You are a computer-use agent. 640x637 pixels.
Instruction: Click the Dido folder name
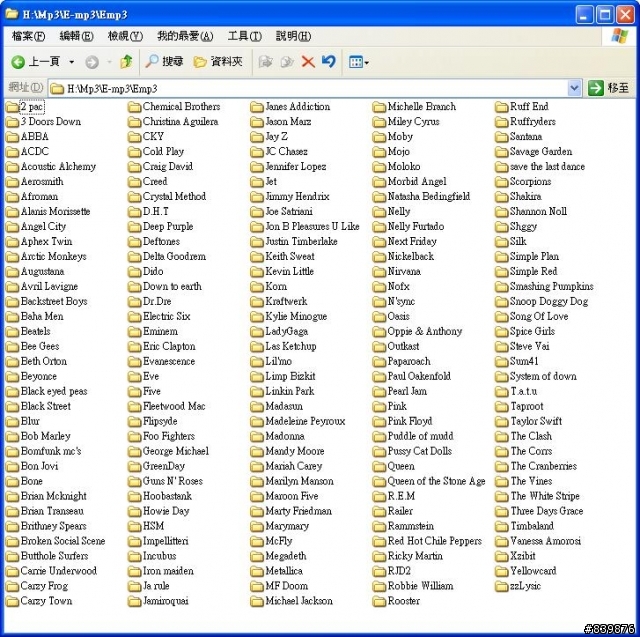153,271
